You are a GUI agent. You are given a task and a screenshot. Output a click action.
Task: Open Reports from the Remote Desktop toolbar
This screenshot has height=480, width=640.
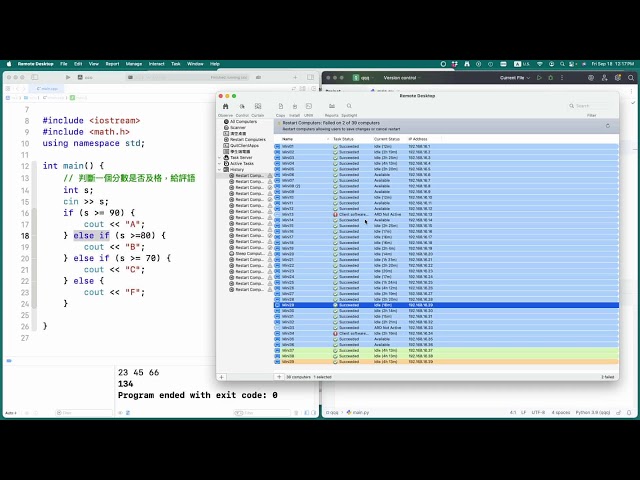pos(332,107)
